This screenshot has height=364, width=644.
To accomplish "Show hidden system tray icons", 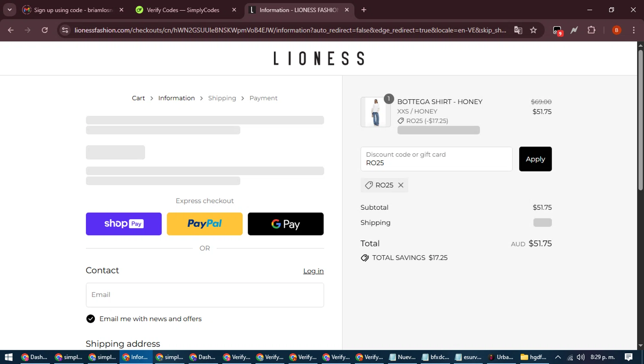I will click(558, 357).
